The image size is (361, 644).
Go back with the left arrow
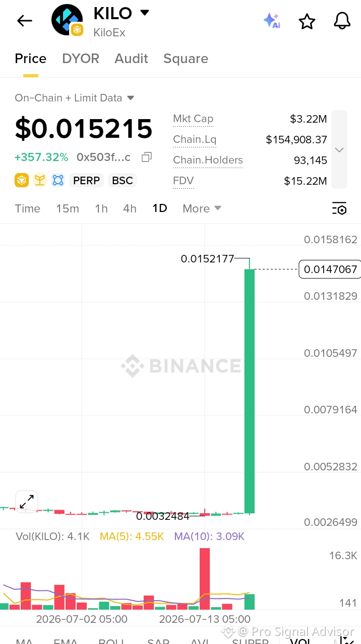(24, 21)
